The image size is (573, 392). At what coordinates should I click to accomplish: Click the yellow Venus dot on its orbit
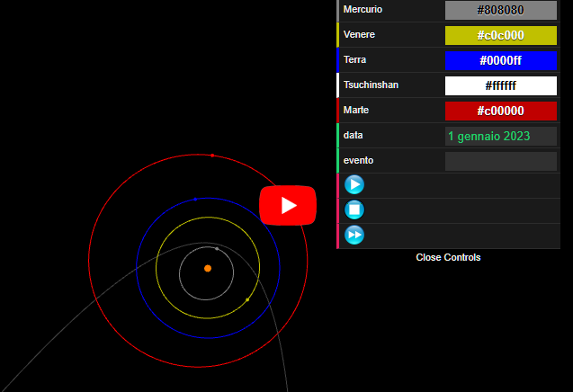click(247, 300)
